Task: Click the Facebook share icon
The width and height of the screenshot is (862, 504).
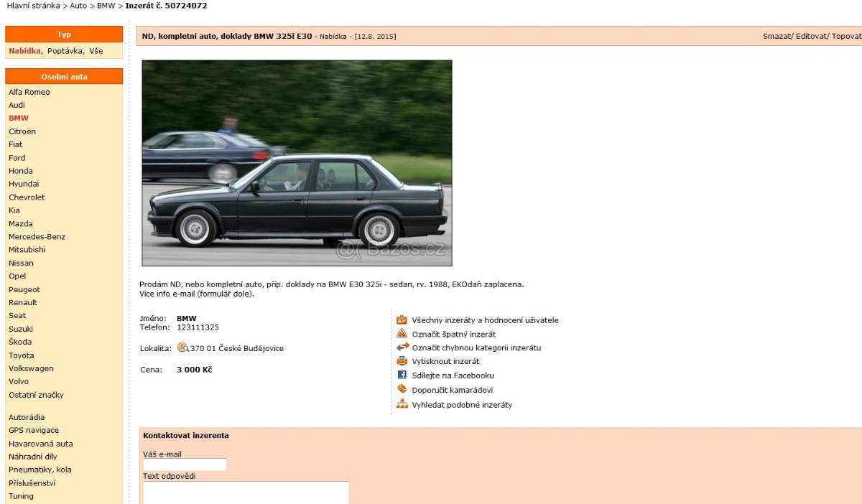Action: pos(402,375)
